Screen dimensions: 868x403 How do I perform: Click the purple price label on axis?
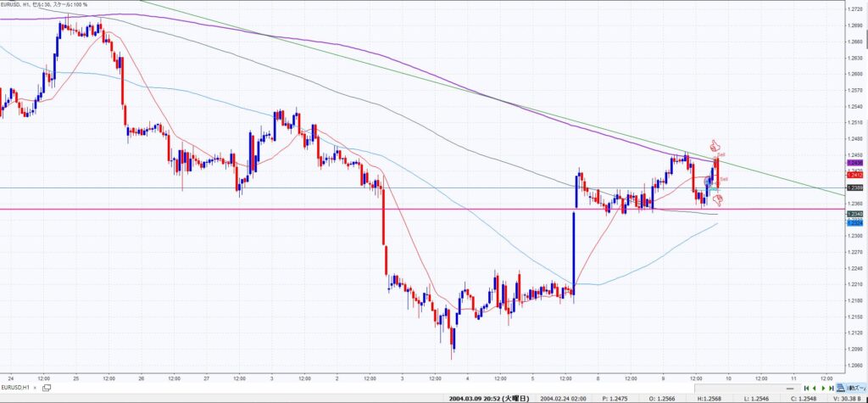tap(854, 161)
